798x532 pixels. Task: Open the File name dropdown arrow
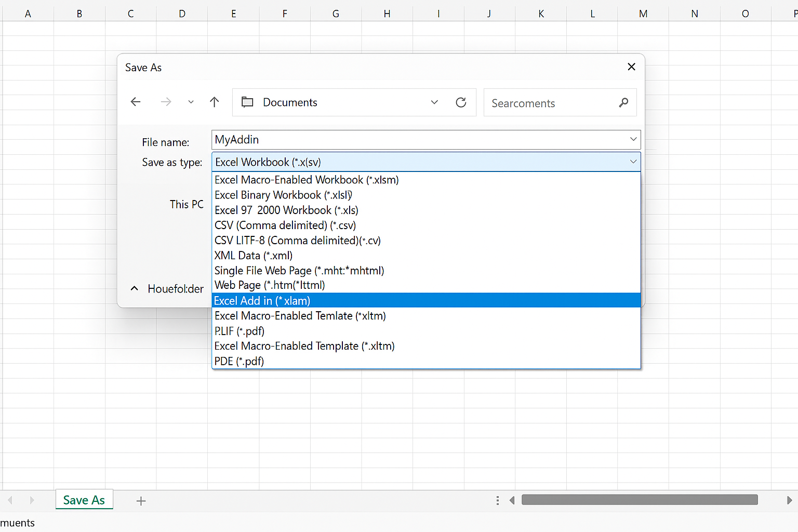tap(633, 139)
